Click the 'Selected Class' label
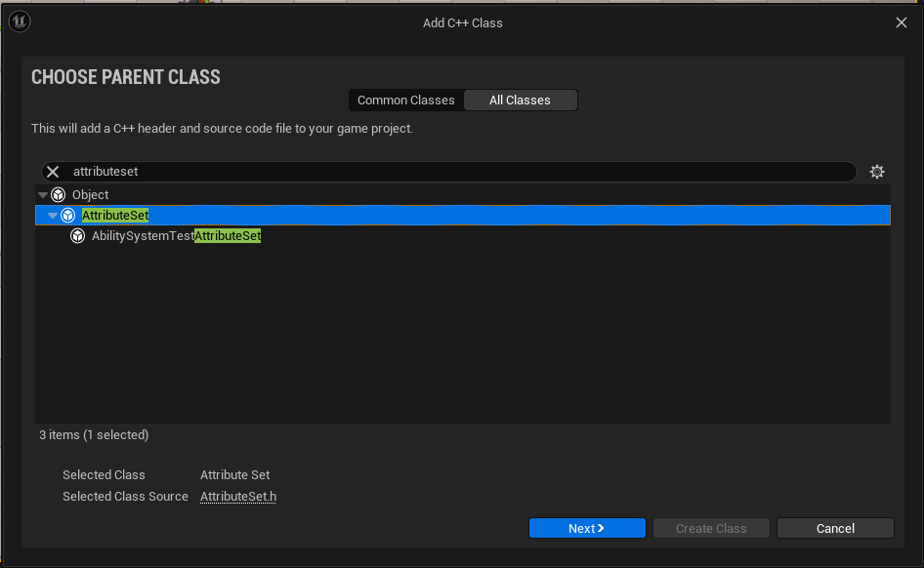Viewport: 924px width, 568px height. 104,474
